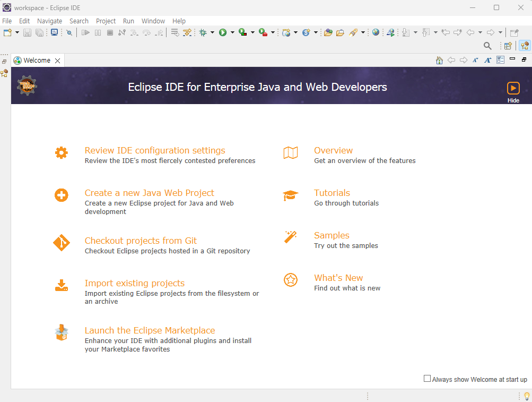Screen dimensions: 532x402
Task: Click Hide to go to workbench
Action: 513,92
